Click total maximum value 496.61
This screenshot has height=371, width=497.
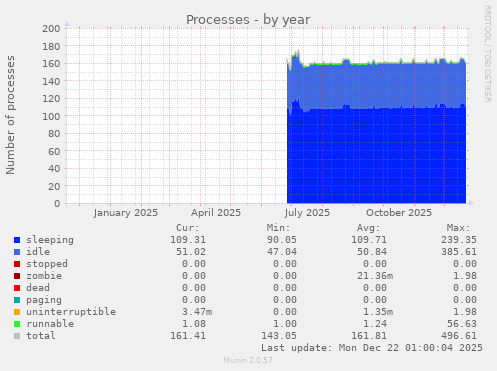459,336
